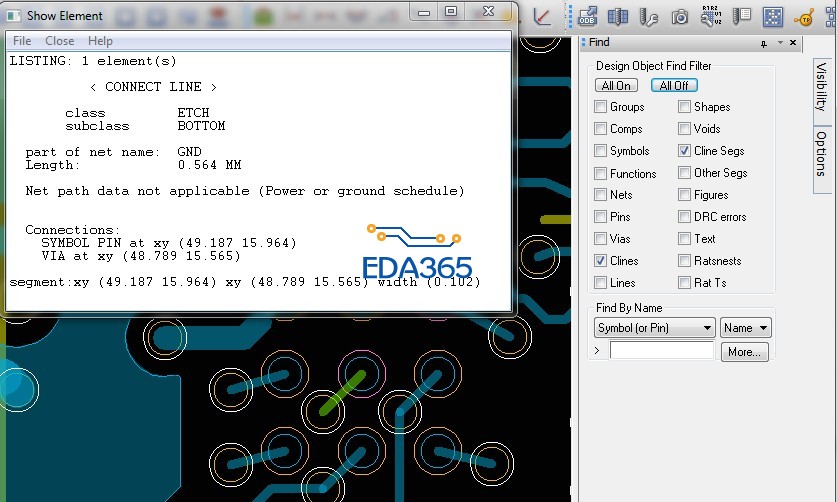The image size is (837, 502).
Task: Open the Name dropdown in Find By Name
Action: [746, 327]
